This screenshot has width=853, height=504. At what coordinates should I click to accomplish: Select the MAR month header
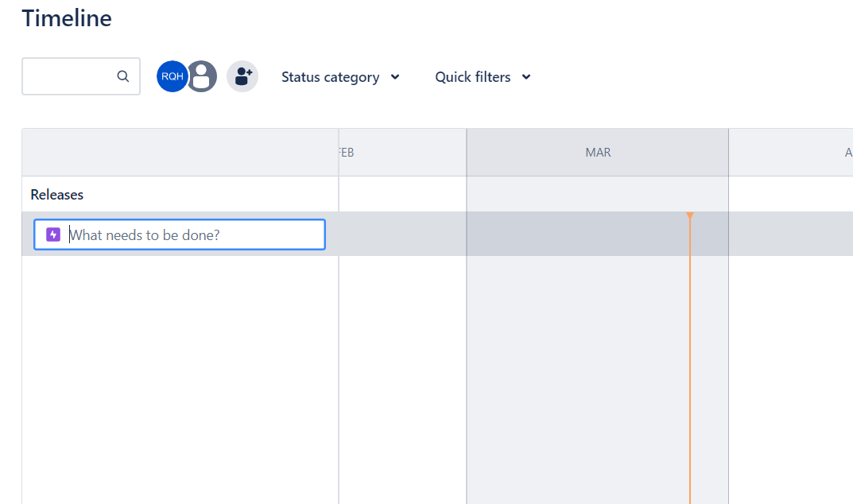597,151
